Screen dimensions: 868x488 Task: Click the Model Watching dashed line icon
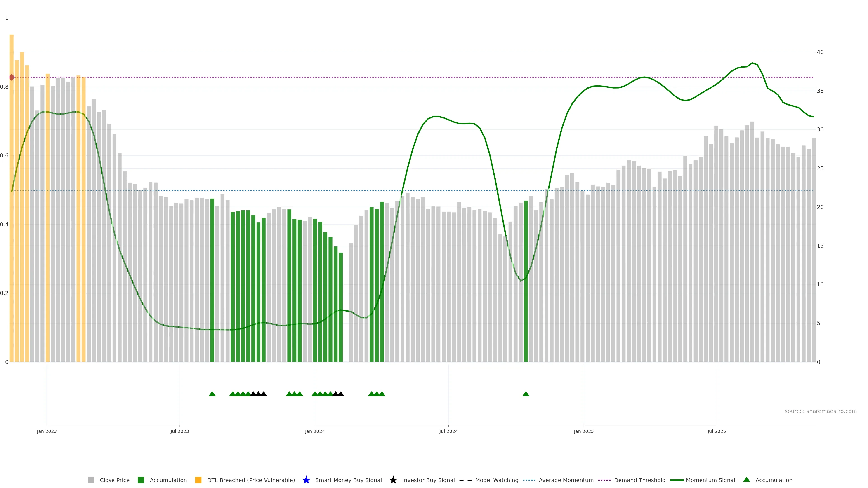tap(465, 480)
